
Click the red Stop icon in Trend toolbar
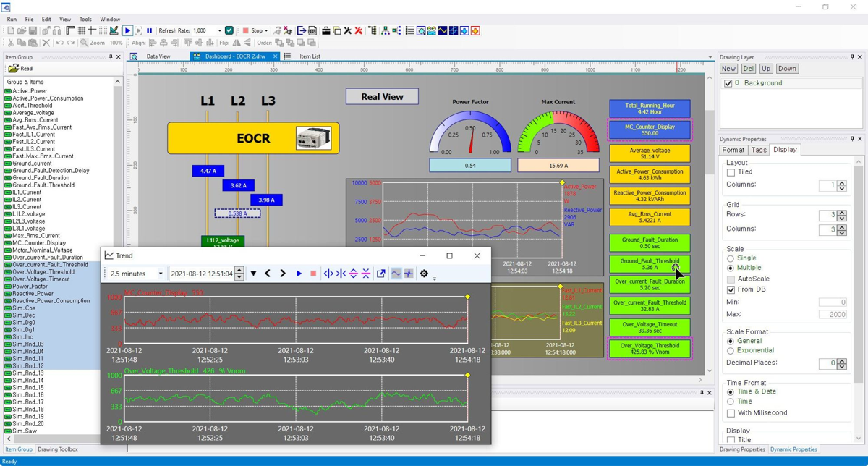click(x=313, y=274)
